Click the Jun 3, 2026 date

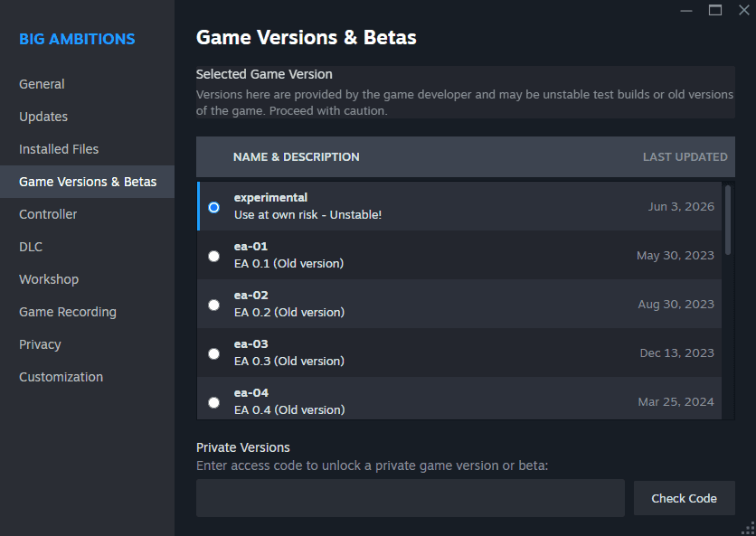pyautogui.click(x=681, y=207)
